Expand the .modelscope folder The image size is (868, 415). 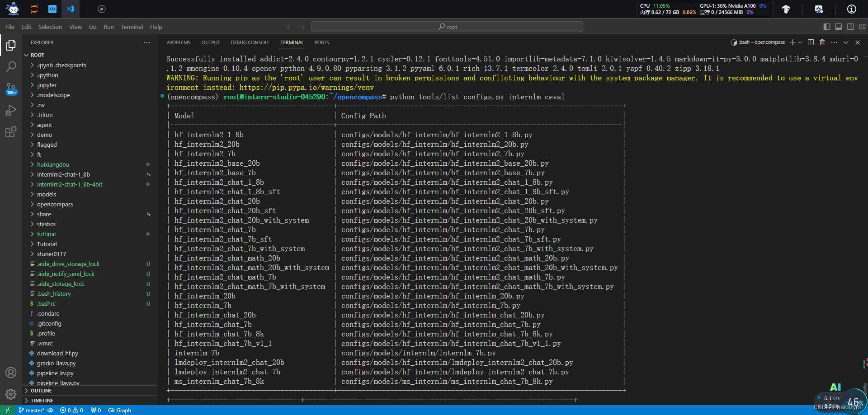(90, 95)
